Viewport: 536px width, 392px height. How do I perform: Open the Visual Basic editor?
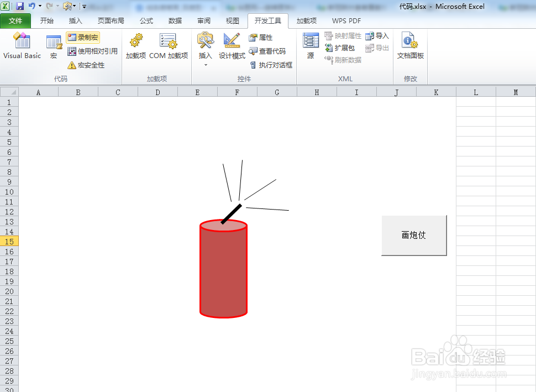tap(22, 47)
